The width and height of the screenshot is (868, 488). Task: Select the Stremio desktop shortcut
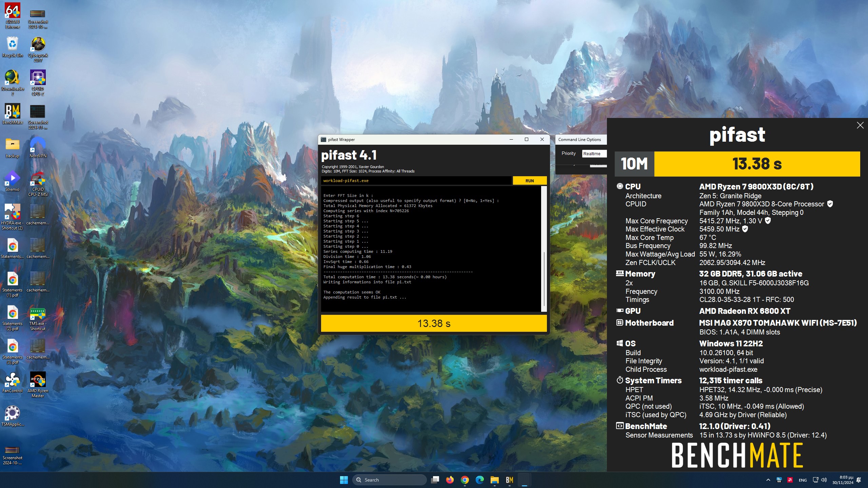tap(13, 181)
